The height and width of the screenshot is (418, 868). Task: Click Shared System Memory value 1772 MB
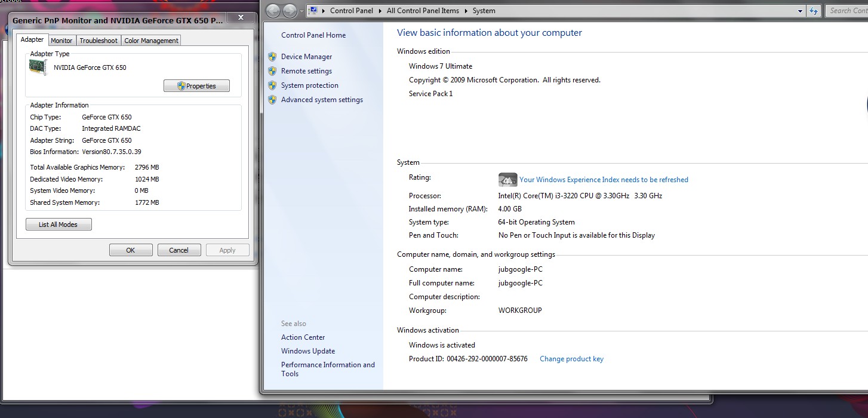click(x=147, y=202)
